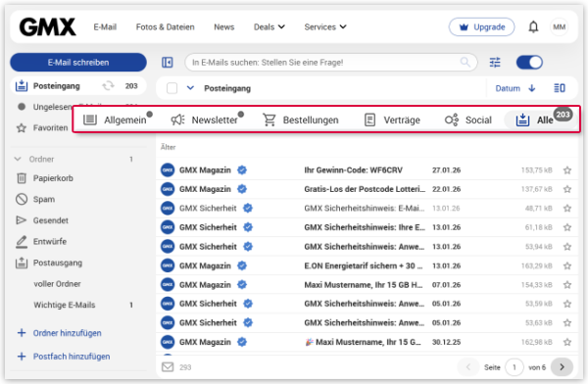Star the E.ON Energietarif email

click(x=567, y=265)
